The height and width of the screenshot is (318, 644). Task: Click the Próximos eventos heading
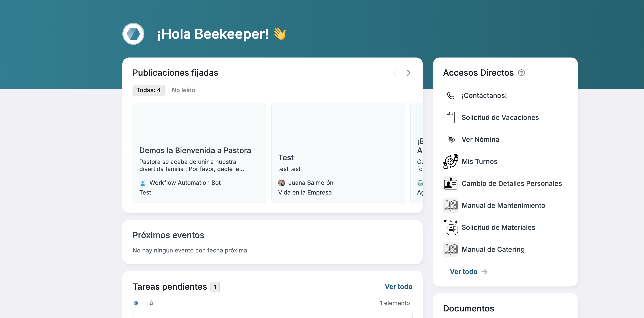pyautogui.click(x=168, y=235)
